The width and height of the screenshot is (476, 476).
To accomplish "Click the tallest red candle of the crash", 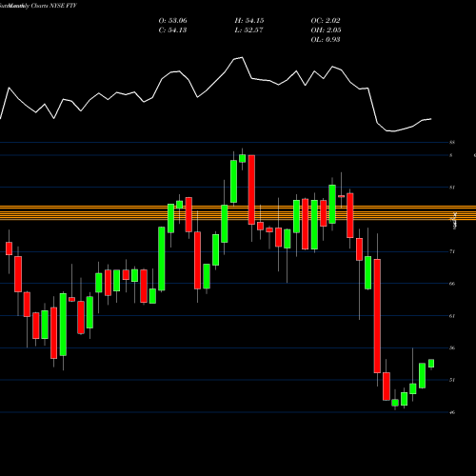I will coord(377,316).
